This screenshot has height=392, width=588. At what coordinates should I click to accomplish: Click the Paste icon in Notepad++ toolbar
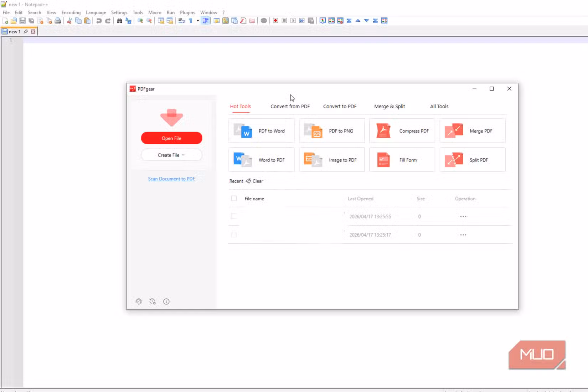click(x=87, y=21)
